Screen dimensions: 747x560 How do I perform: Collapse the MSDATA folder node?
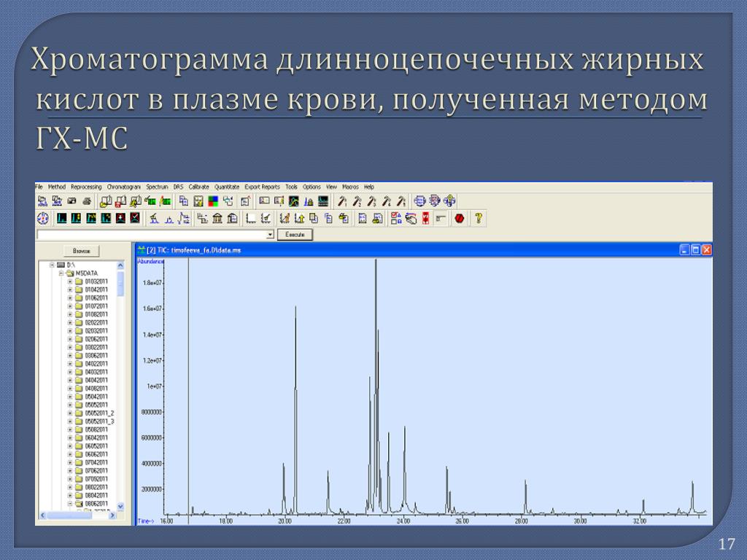coord(61,273)
